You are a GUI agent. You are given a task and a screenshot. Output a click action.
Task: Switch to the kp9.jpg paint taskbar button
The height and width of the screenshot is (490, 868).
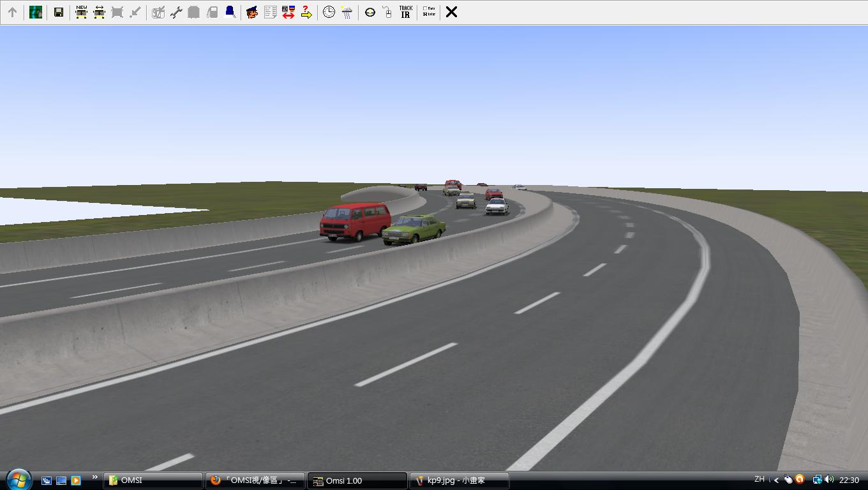tap(459, 480)
